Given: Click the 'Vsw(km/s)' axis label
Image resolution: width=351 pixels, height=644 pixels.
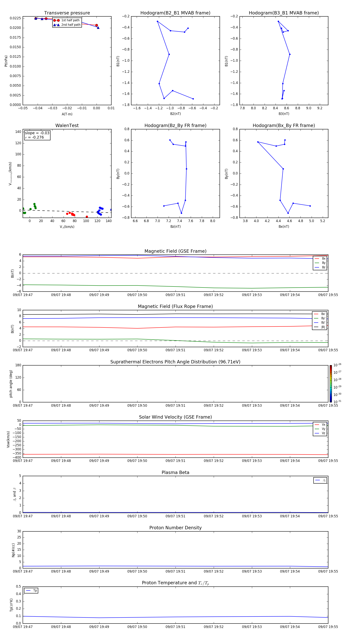Looking at the screenshot, I should (x=8, y=439).
